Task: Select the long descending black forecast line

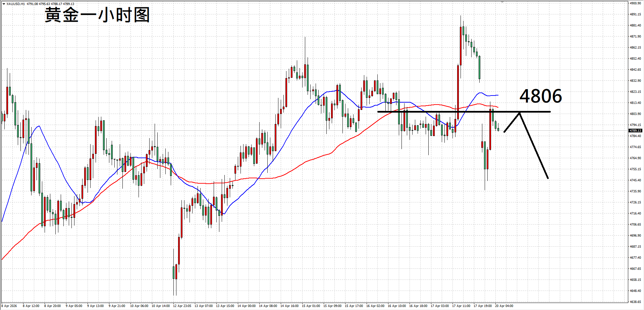Action: tap(534, 146)
